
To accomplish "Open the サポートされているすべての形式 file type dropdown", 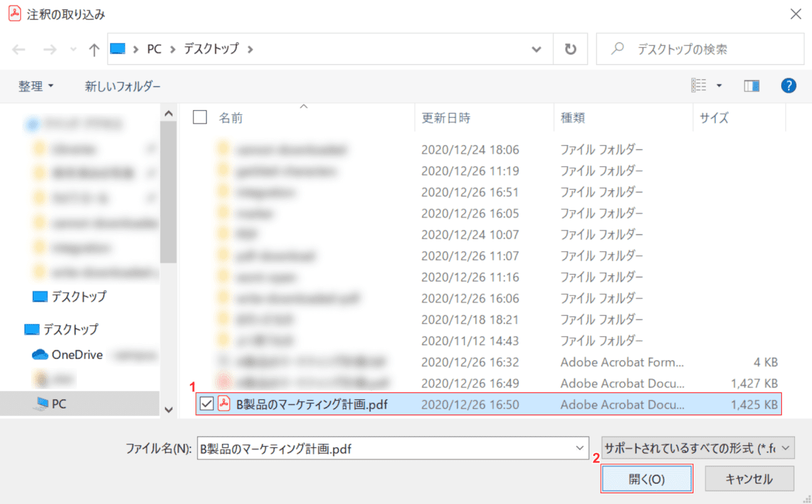I will [699, 449].
